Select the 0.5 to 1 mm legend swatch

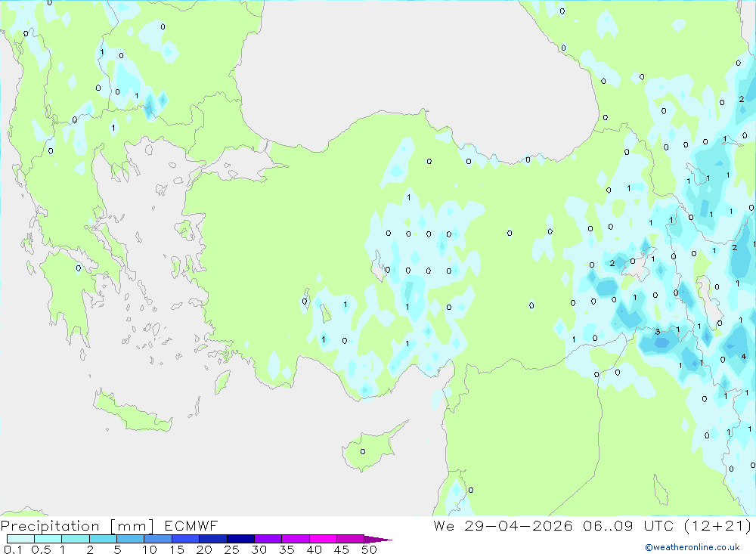tap(48, 539)
